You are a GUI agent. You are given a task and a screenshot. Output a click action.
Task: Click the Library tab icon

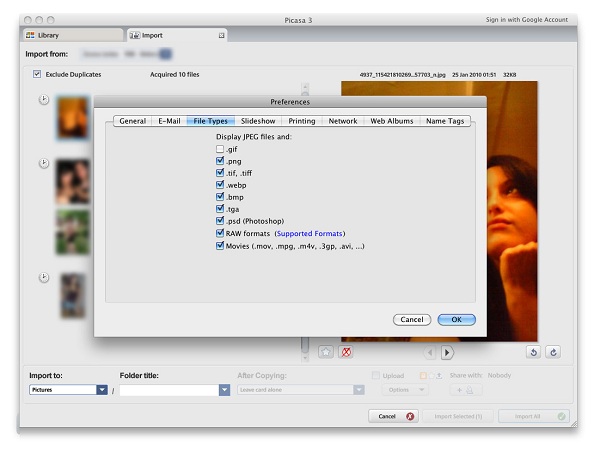click(x=30, y=35)
